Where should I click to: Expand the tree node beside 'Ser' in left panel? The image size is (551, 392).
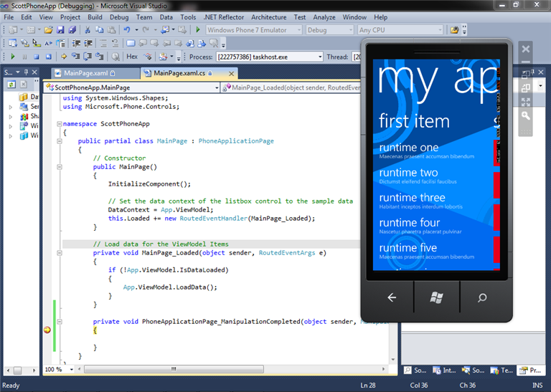(x=11, y=107)
